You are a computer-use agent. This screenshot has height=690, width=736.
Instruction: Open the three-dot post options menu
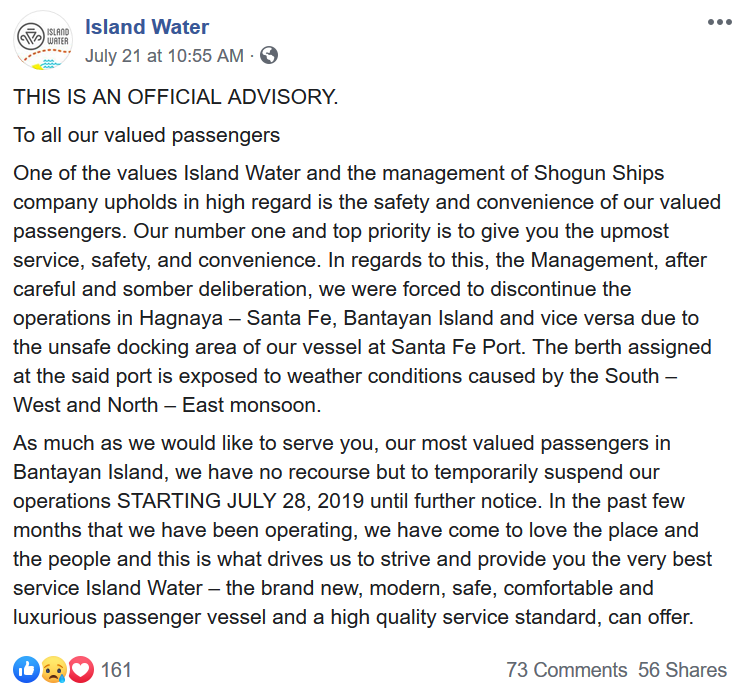click(719, 22)
